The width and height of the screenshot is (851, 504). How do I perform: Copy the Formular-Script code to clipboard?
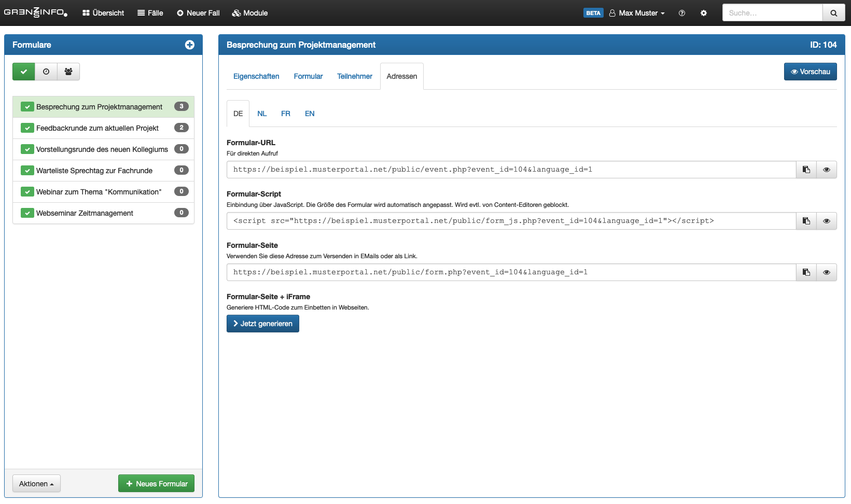[x=806, y=221]
